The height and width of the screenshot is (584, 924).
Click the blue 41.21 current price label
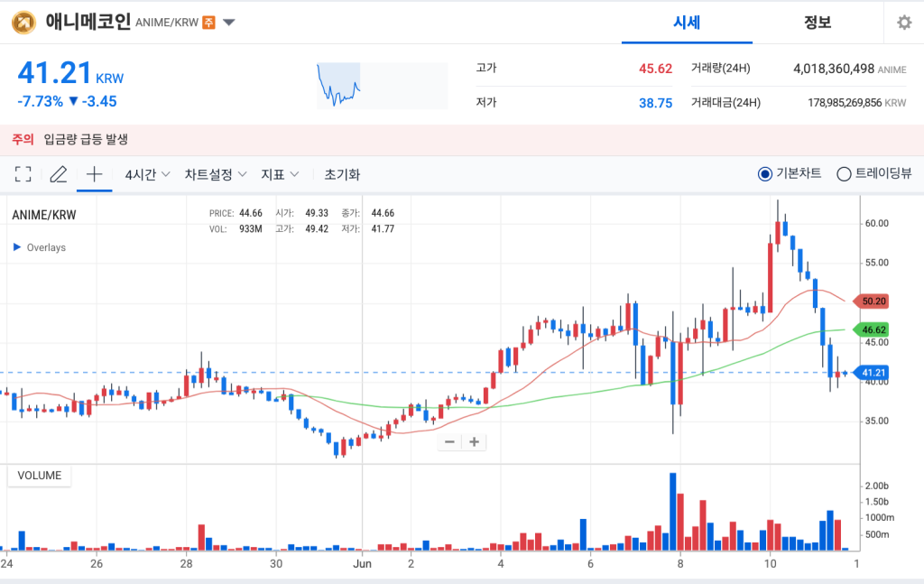[871, 373]
